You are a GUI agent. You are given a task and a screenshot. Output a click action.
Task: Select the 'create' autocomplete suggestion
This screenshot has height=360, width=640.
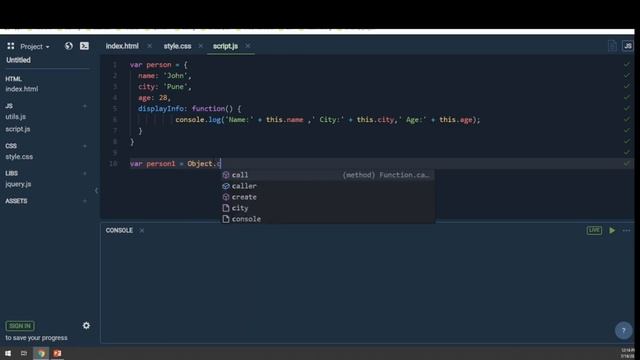(x=328, y=197)
